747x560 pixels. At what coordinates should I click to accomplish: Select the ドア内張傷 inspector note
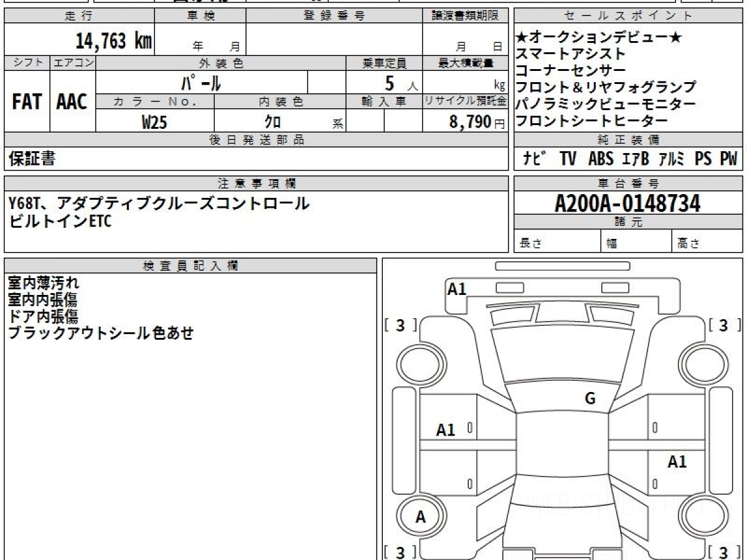tap(43, 316)
